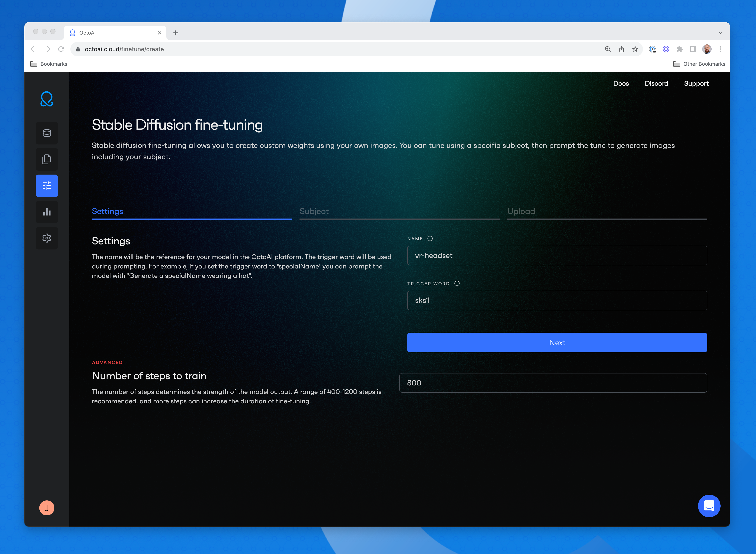Expand the browser tab search chevron
Viewport: 756px width, 554px height.
[720, 33]
